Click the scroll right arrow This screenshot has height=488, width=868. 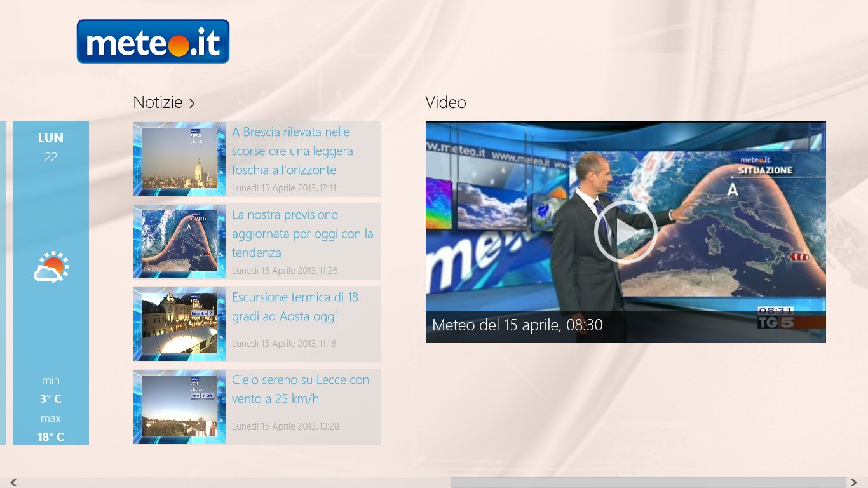click(854, 483)
